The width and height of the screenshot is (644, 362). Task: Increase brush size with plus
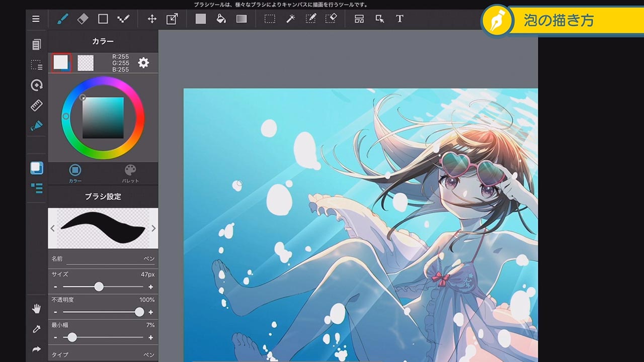click(x=150, y=287)
